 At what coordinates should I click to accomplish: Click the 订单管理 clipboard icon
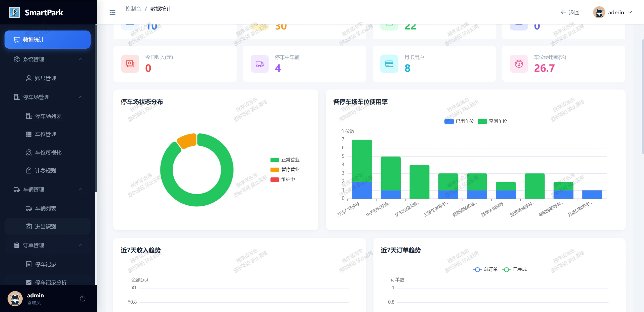tap(17, 245)
